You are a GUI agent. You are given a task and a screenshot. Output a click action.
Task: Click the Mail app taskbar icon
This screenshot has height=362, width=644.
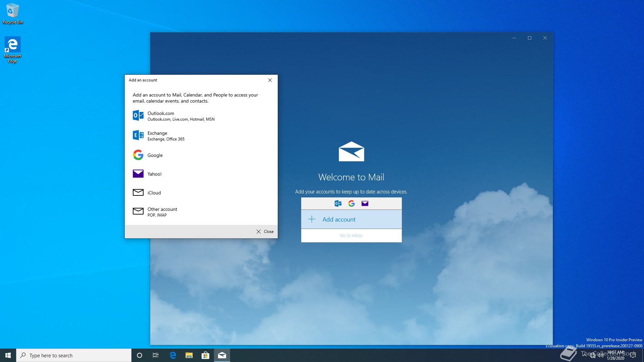[222, 355]
